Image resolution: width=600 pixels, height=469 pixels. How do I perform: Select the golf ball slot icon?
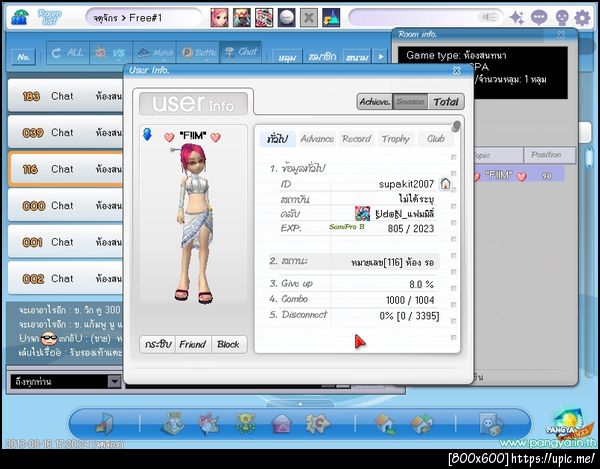click(286, 18)
